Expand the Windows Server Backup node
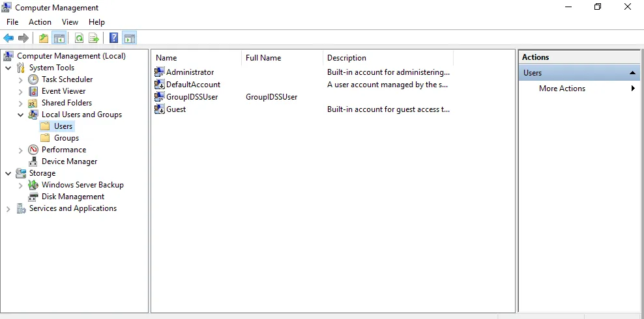 coord(21,186)
